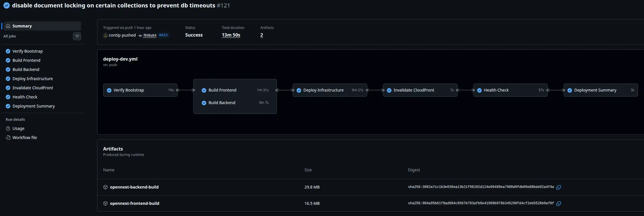Open the Summary sidebar item
This screenshot has height=216, width=644.
[x=22, y=26]
